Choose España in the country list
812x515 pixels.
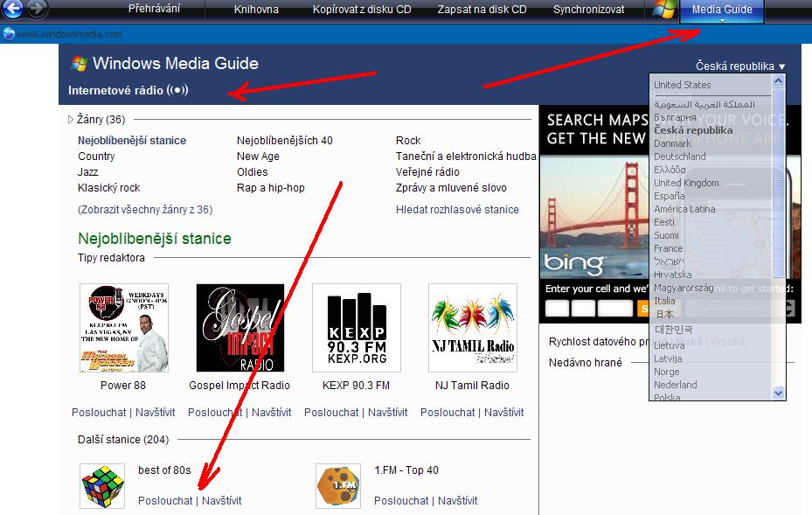669,196
